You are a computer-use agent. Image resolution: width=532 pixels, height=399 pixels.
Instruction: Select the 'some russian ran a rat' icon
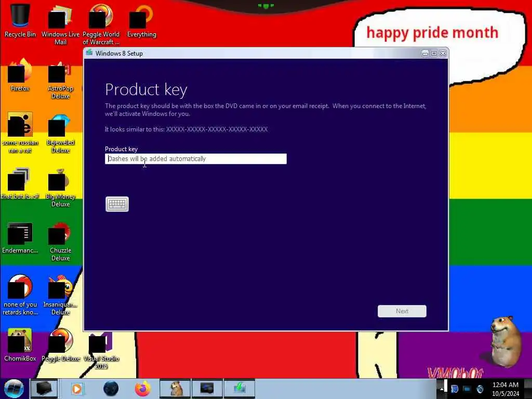[x=20, y=132]
